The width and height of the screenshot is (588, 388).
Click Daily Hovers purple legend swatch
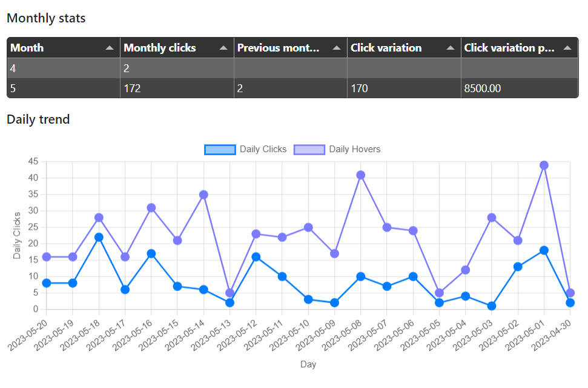pyautogui.click(x=309, y=150)
